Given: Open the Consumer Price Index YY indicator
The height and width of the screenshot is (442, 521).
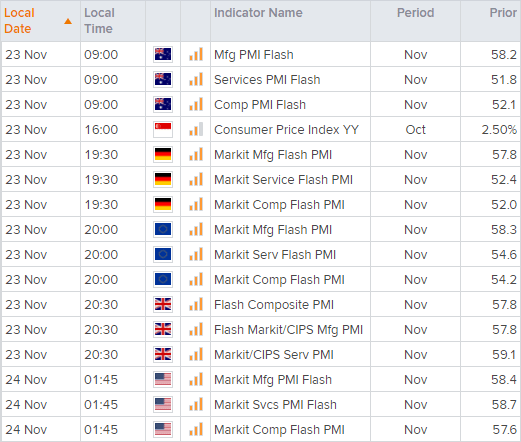Looking at the screenshot, I should 286,129.
